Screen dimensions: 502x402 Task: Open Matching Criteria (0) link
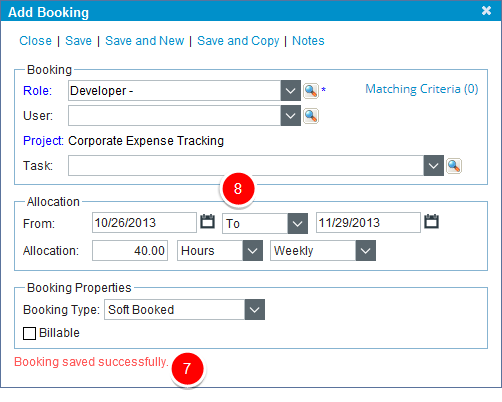coord(422,89)
